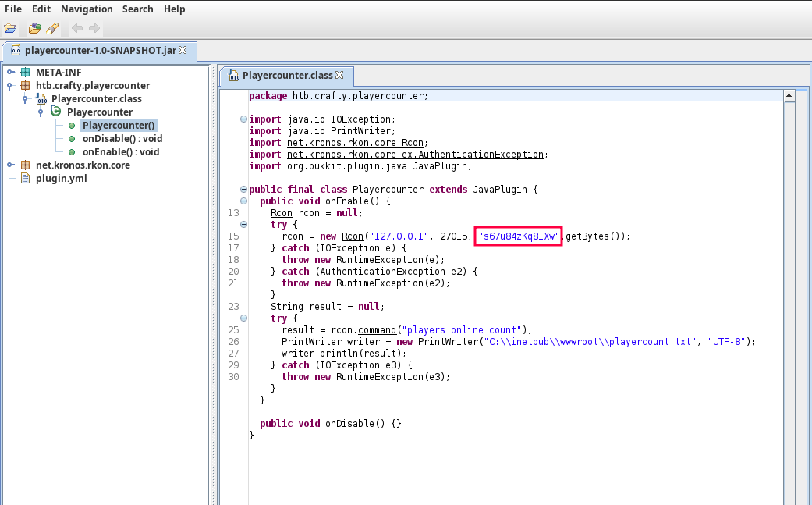Fold the onEnable method code block
This screenshot has width=812, height=505.
[243, 201]
